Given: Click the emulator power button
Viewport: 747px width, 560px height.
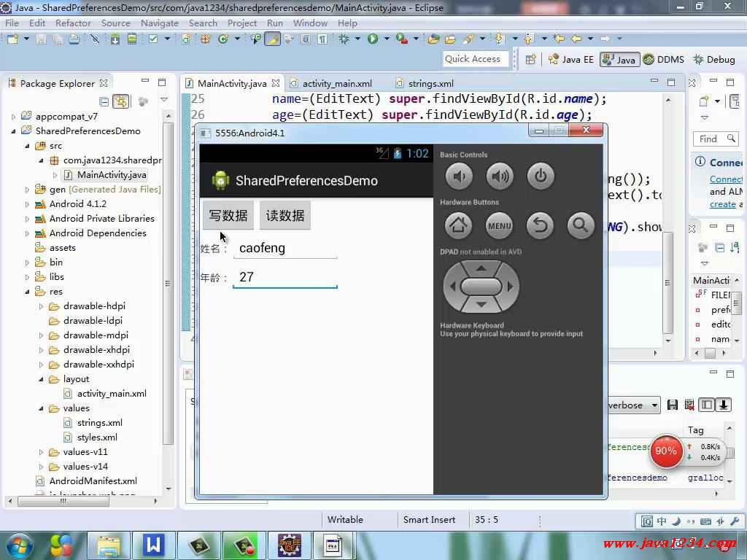Looking at the screenshot, I should click(540, 176).
